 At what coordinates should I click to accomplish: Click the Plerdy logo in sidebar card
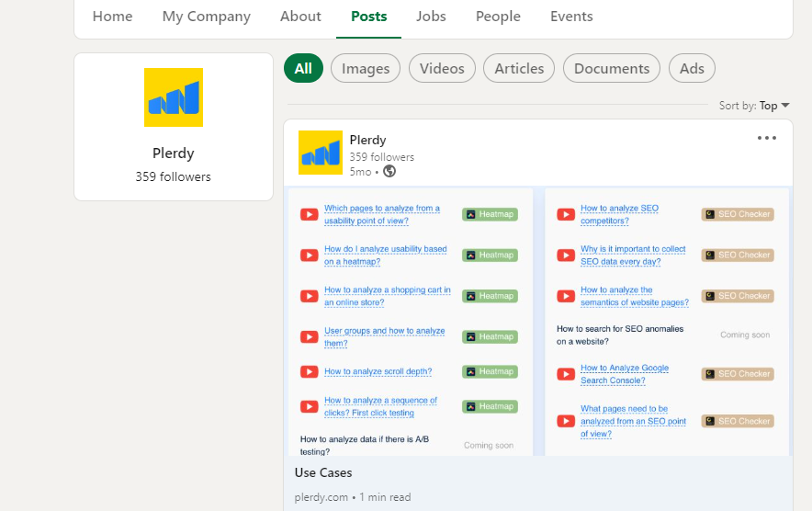point(174,97)
